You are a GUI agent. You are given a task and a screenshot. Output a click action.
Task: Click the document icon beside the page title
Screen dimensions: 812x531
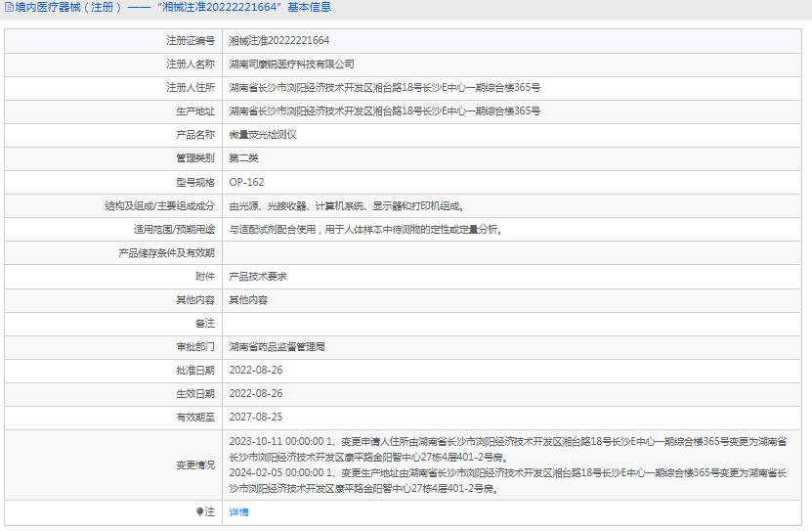(x=10, y=7)
